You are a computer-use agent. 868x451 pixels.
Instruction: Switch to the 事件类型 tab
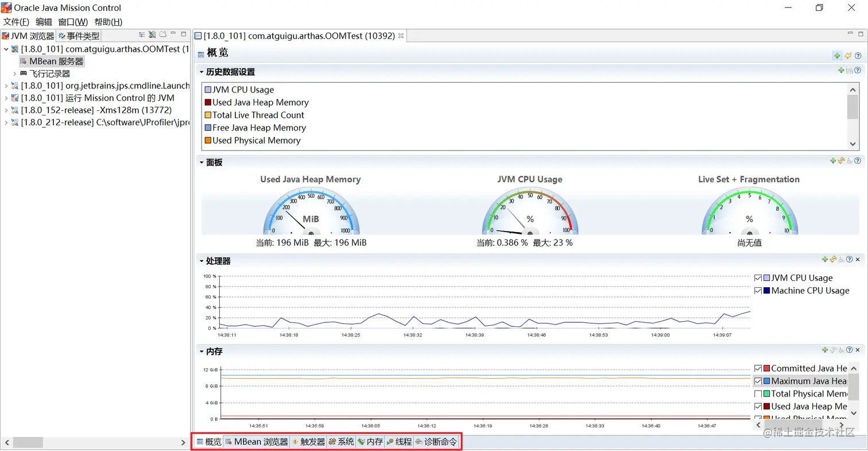coord(79,36)
